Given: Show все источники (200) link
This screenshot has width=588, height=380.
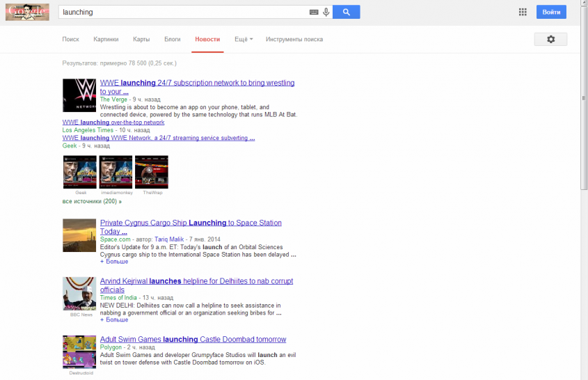Looking at the screenshot, I should pos(92,201).
